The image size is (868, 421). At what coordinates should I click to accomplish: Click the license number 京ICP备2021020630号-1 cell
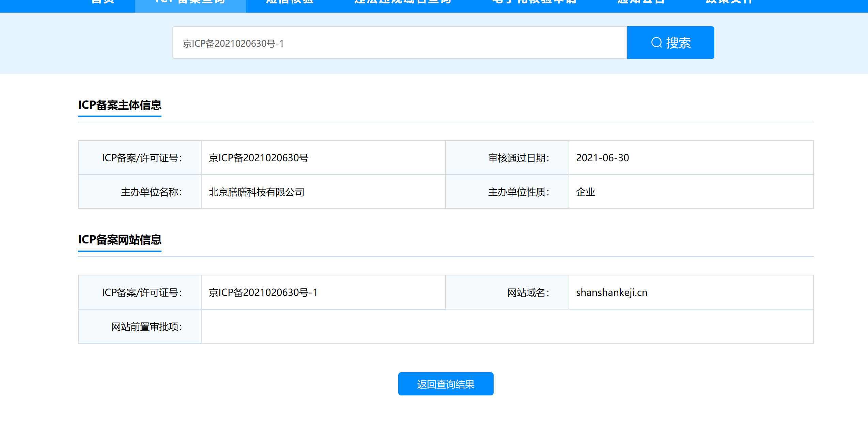tap(263, 292)
